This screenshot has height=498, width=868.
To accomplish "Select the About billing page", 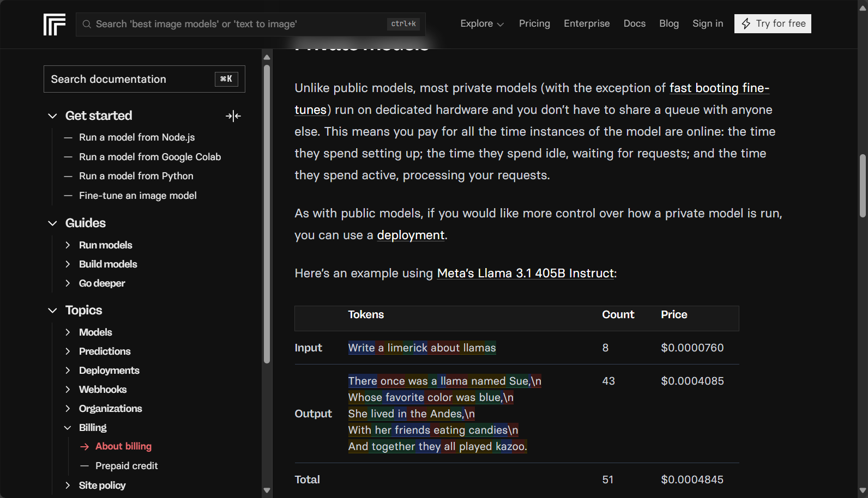I will pyautogui.click(x=123, y=446).
